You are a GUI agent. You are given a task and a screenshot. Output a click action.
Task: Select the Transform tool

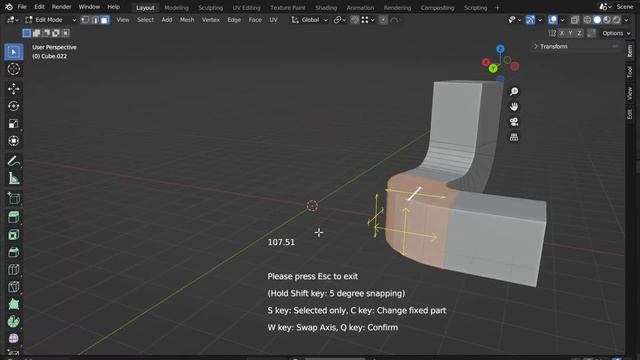[x=13, y=141]
